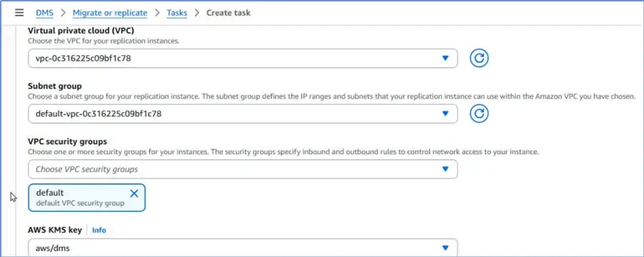
Task: Remove the default security group tag
Action: 134,193
